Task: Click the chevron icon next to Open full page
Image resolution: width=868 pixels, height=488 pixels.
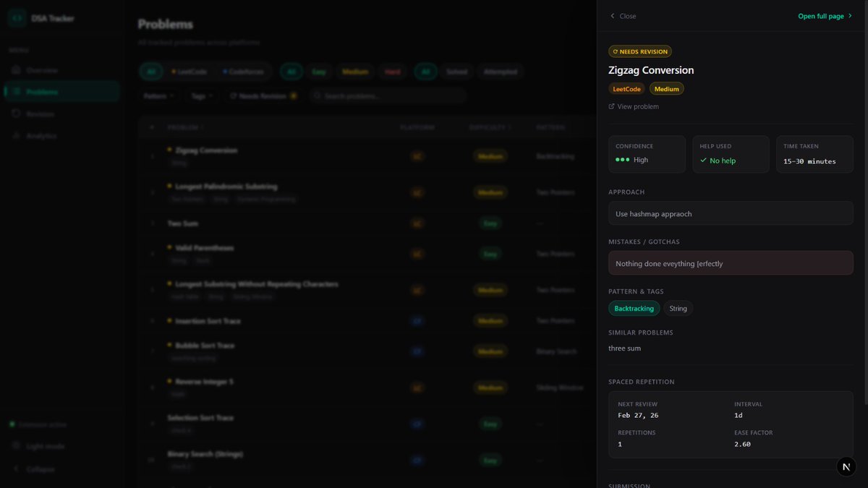Action: [x=850, y=16]
